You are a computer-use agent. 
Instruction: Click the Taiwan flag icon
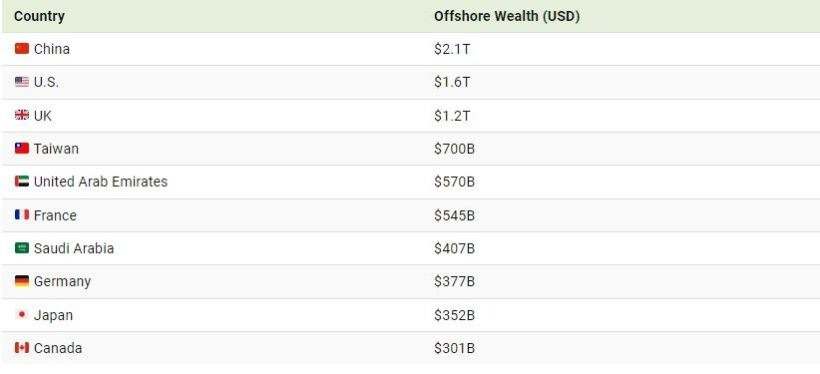pos(22,149)
